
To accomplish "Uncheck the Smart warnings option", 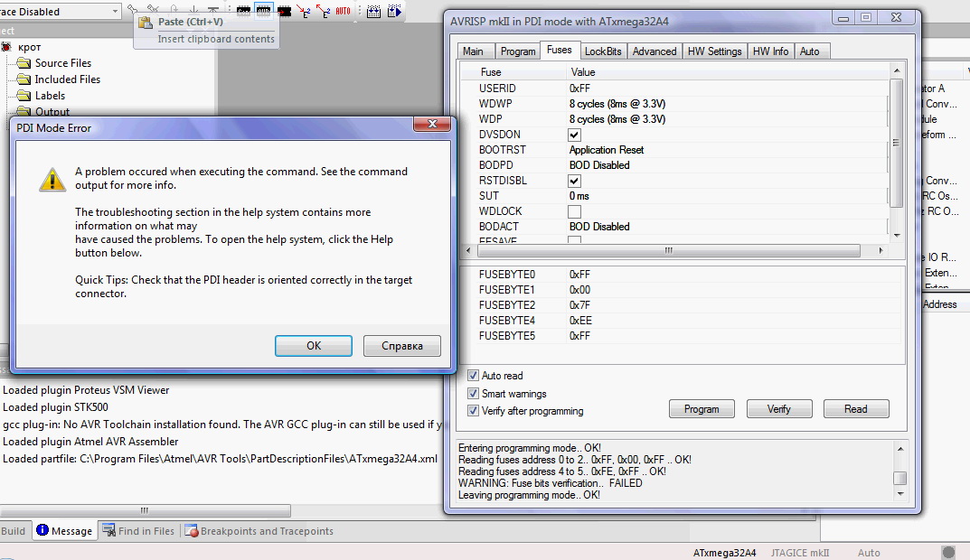I will click(x=473, y=393).
